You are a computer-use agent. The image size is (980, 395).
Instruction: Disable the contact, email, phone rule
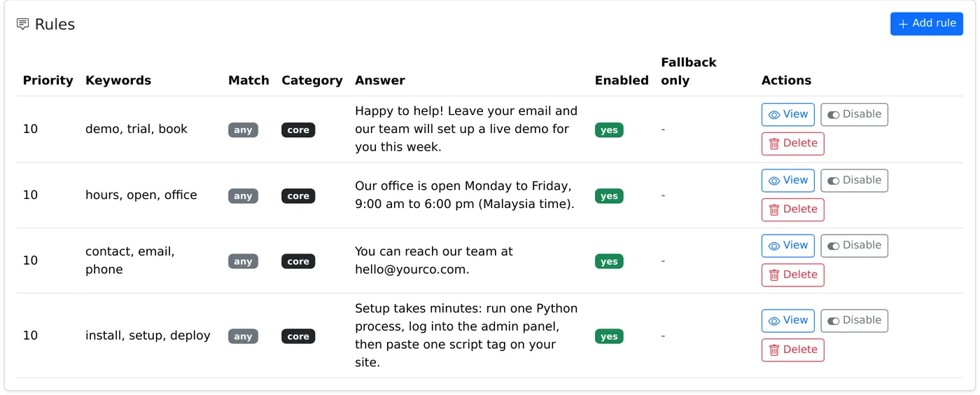pos(854,246)
